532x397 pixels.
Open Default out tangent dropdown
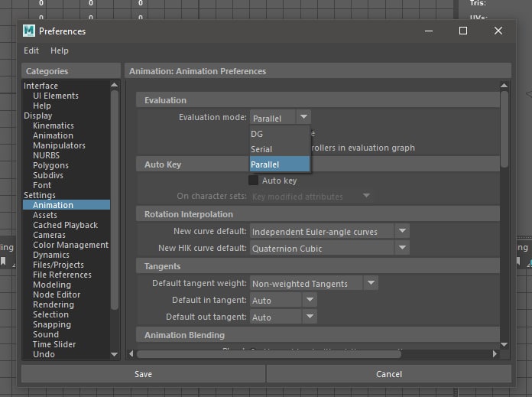coord(310,317)
